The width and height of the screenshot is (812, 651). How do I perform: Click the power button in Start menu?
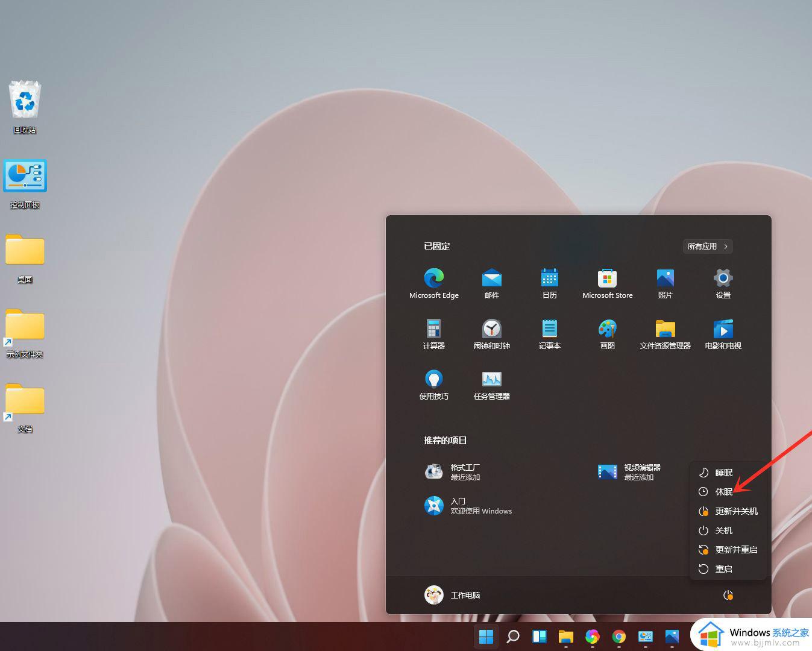coord(728,596)
